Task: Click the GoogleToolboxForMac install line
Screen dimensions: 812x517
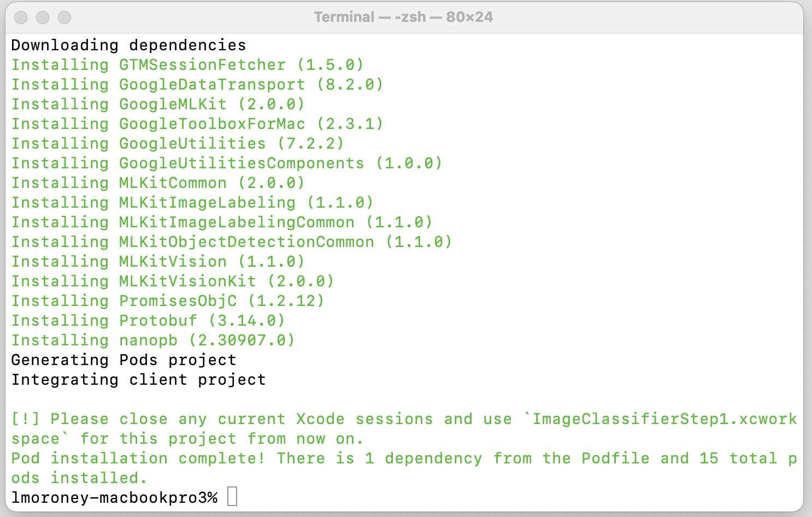Action: point(197,124)
